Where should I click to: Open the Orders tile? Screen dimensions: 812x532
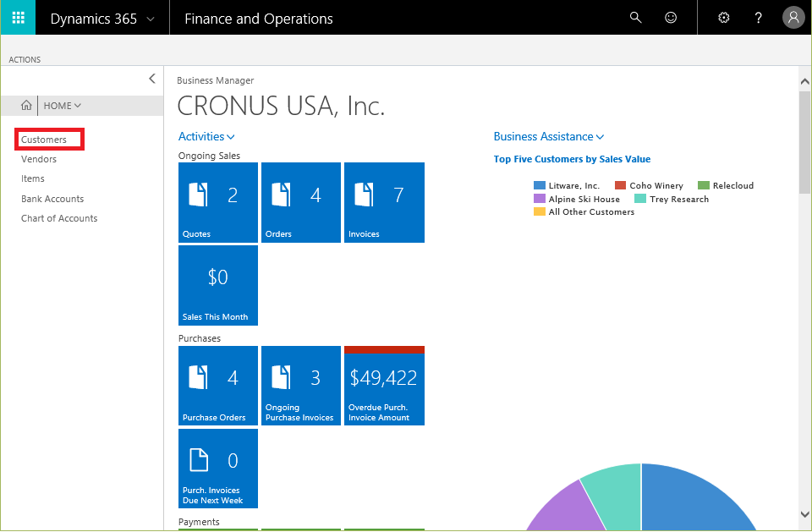click(x=301, y=202)
